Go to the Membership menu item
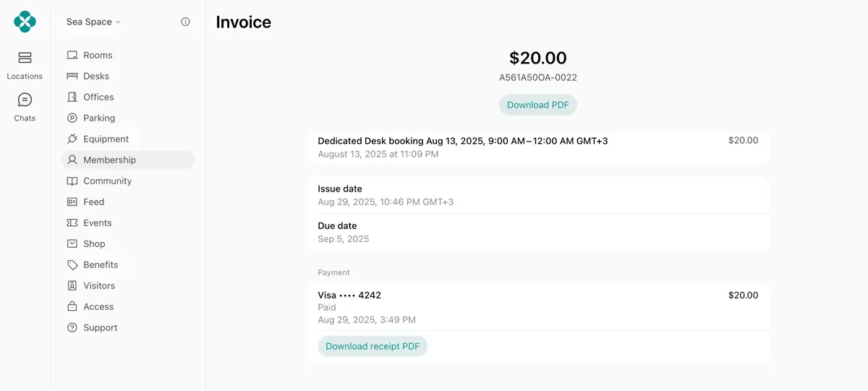This screenshot has height=391, width=868. point(128,160)
